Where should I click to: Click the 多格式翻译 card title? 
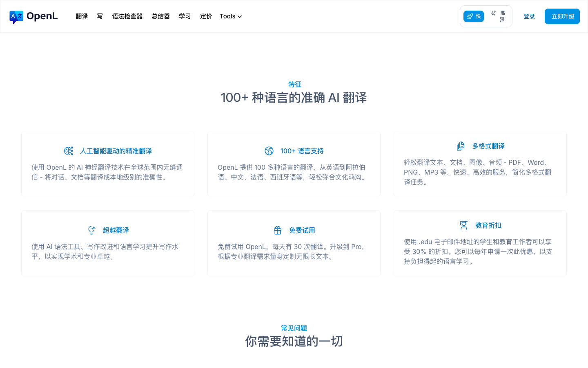click(488, 146)
